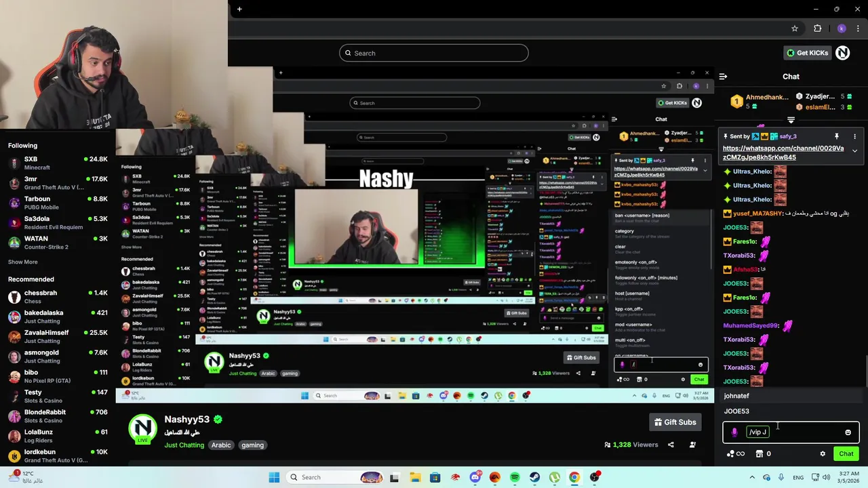The image size is (868, 488).
Task: Open File Explorer from the taskbar
Action: tap(415, 477)
